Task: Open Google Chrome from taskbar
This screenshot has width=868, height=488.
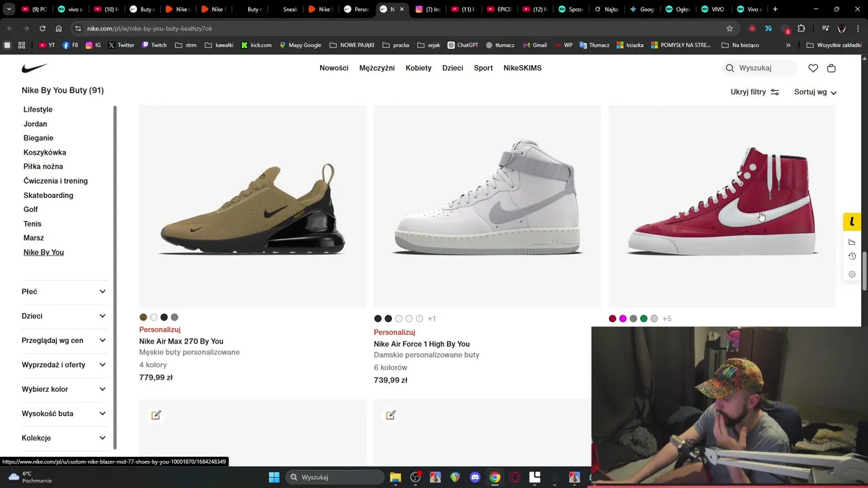Action: pos(495,477)
